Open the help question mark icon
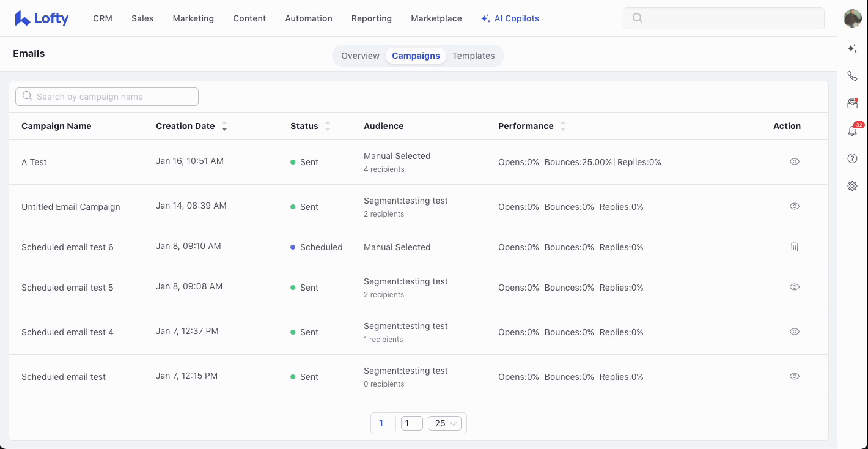868x449 pixels. 852,158
